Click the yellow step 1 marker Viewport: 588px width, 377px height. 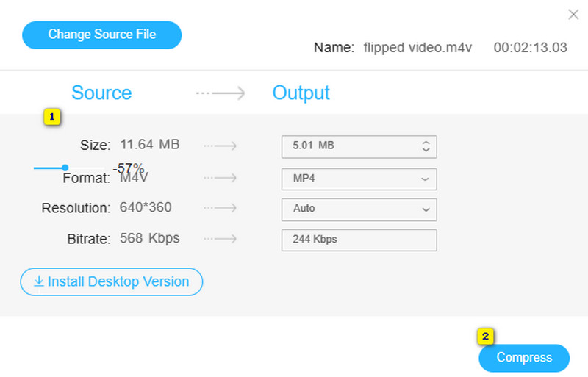pyautogui.click(x=51, y=116)
